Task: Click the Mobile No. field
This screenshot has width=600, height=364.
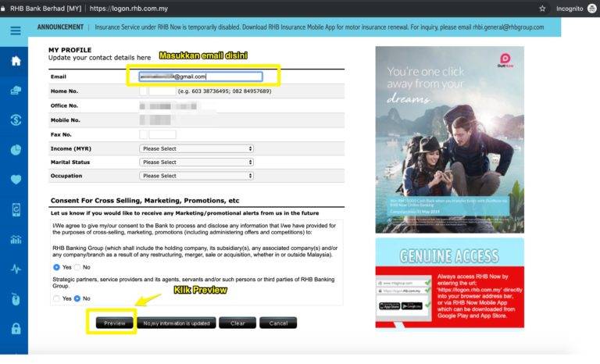Action: (x=155, y=120)
